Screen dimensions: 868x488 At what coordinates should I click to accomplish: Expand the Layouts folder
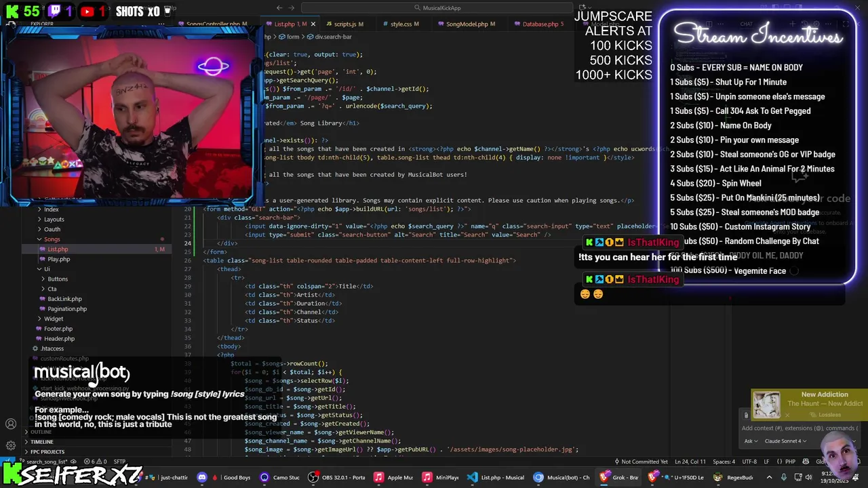coord(54,220)
